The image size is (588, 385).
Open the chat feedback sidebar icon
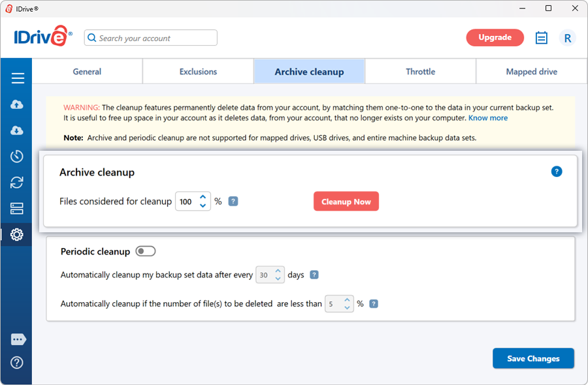(18, 339)
